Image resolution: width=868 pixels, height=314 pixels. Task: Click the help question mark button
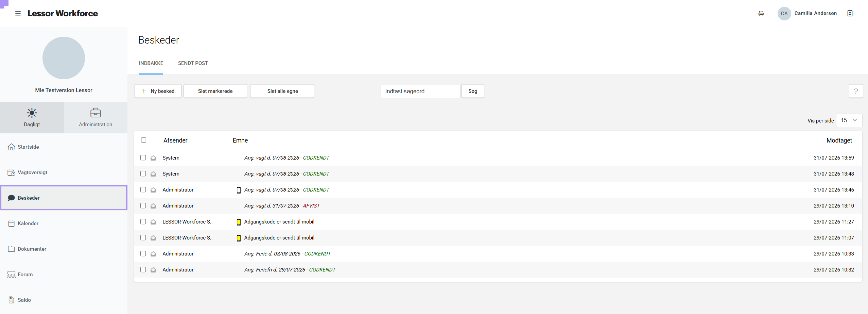coord(856,91)
